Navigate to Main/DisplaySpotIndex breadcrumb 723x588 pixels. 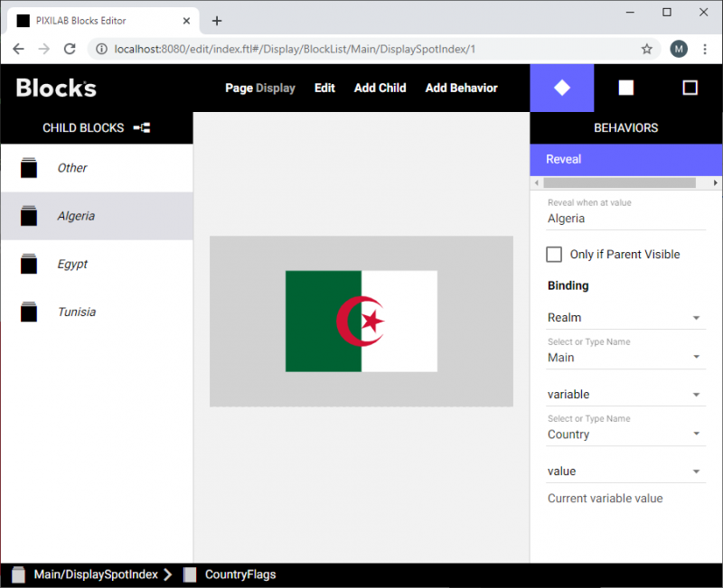pos(96,574)
